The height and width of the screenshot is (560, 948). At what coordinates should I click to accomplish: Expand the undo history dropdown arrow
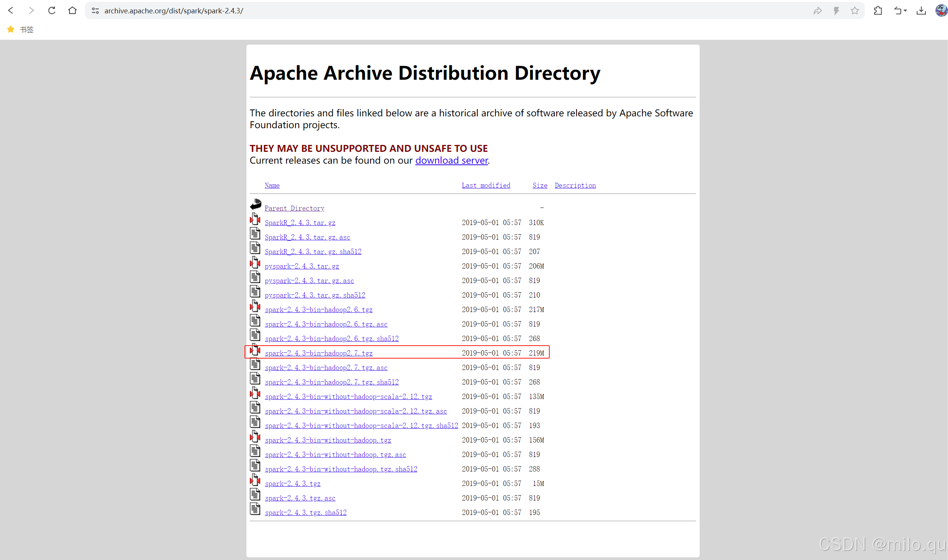(905, 11)
